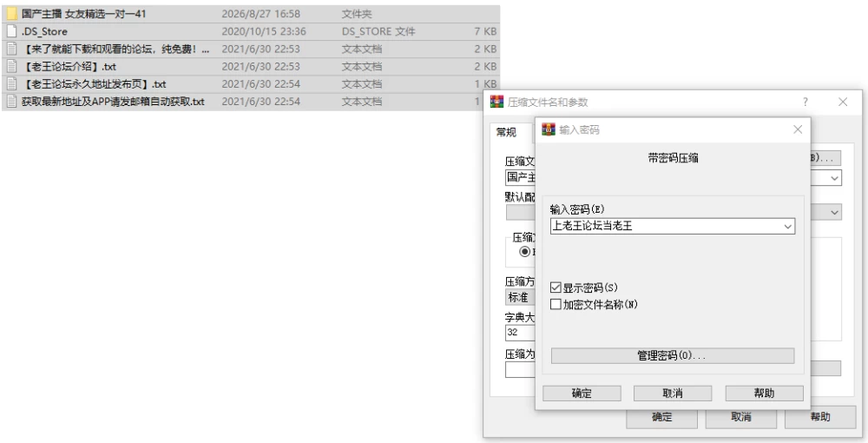Click the icon of 【老王论坛永久地址发布页】.txt
The width and height of the screenshot is (868, 443).
[x=11, y=84]
